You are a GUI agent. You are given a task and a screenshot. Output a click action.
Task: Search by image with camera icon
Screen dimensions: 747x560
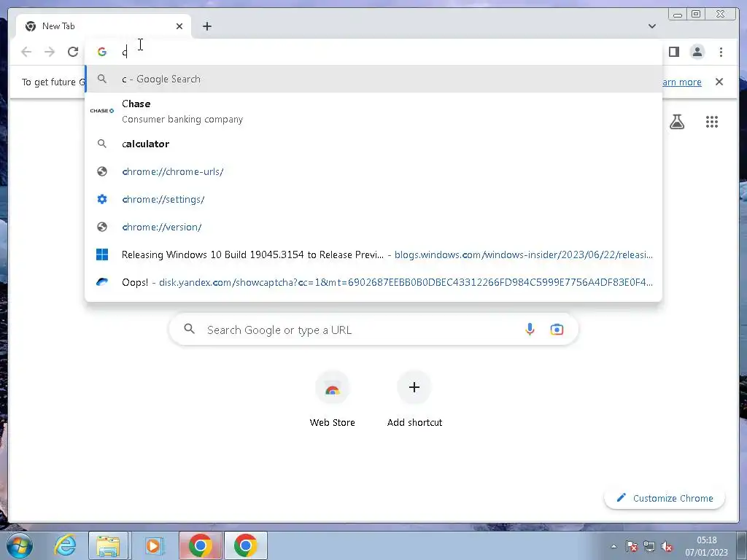557,329
